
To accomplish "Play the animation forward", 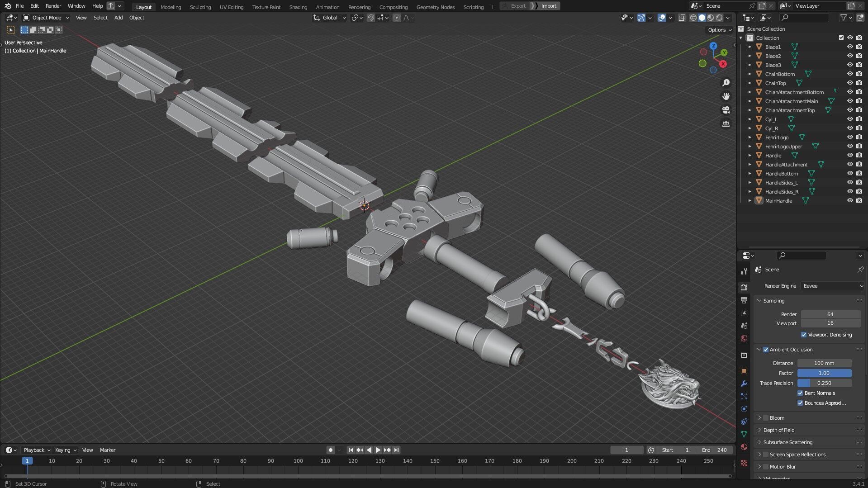I will click(378, 450).
